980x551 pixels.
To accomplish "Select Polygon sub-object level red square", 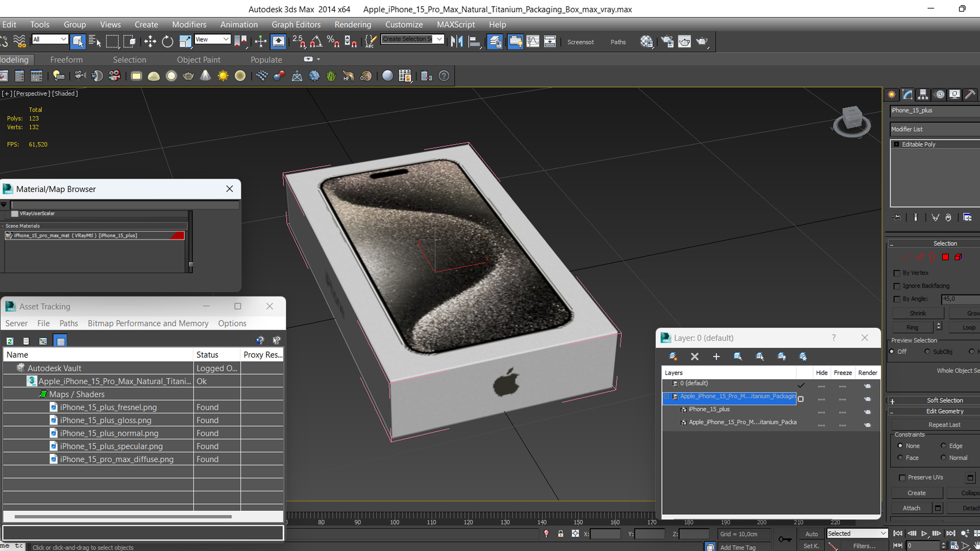I will (x=945, y=257).
